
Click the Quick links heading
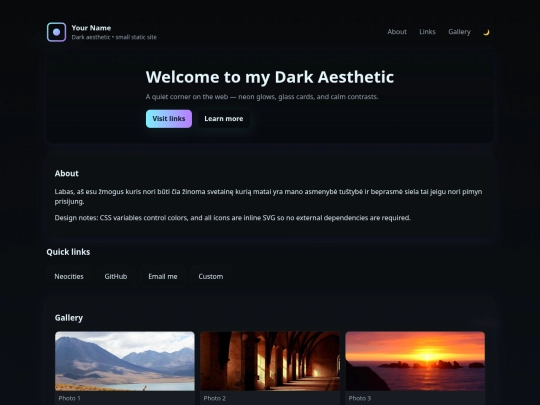coord(68,252)
